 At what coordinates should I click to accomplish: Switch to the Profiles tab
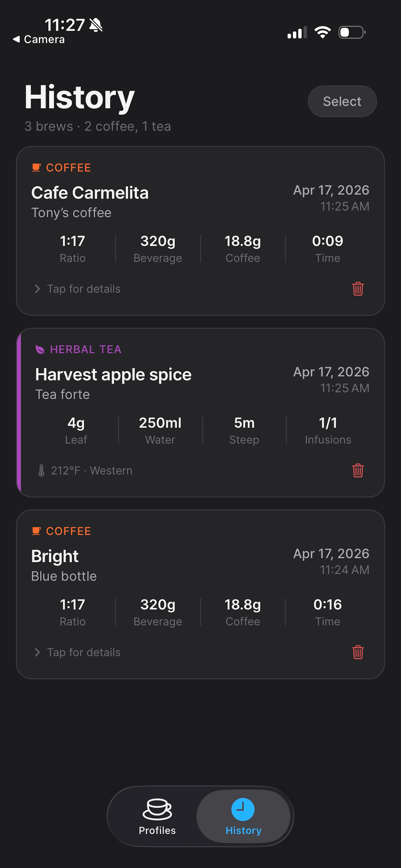157,816
